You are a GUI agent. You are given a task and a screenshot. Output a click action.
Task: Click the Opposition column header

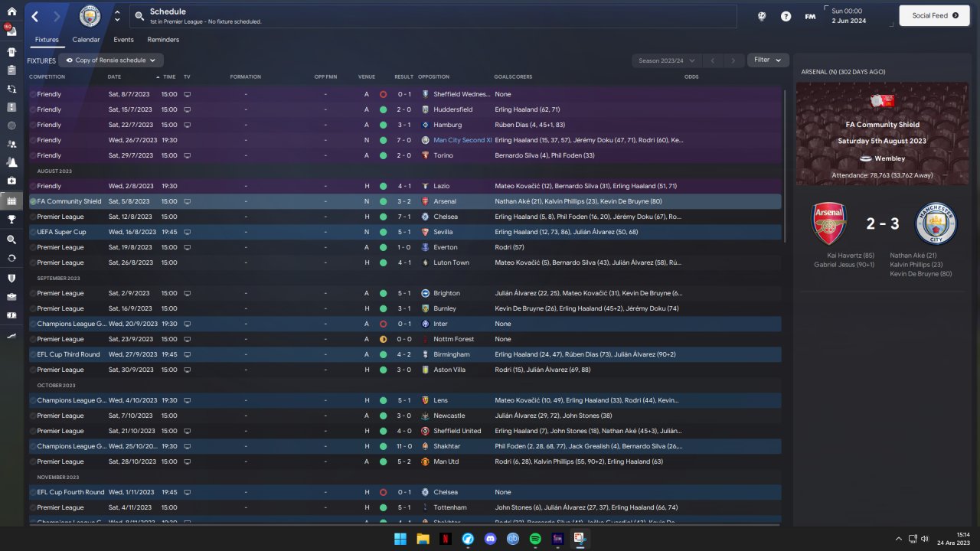click(x=433, y=77)
